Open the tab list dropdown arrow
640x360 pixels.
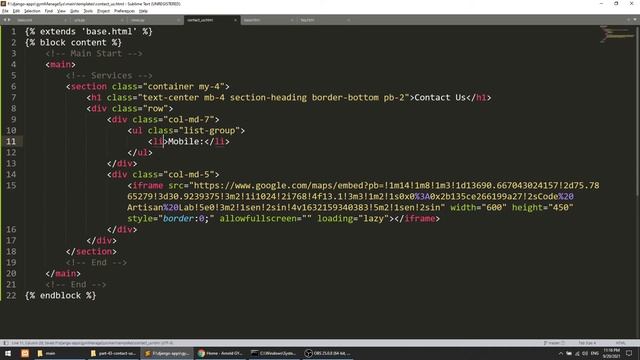tap(634, 20)
